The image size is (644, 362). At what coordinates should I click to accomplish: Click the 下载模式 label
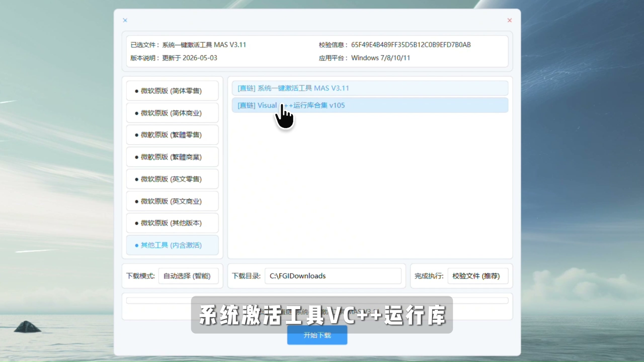pyautogui.click(x=140, y=276)
